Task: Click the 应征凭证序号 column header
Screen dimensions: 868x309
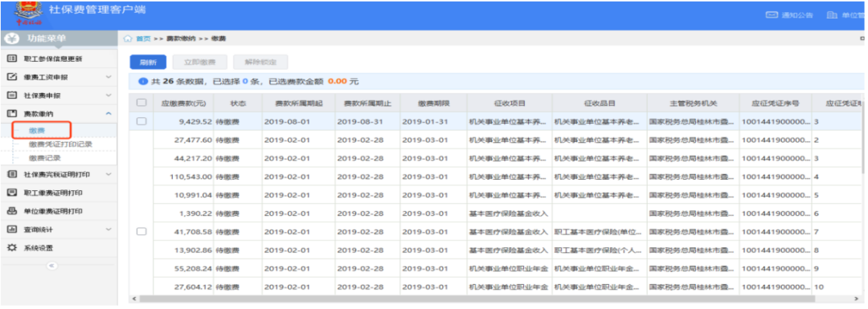Action: (x=776, y=103)
